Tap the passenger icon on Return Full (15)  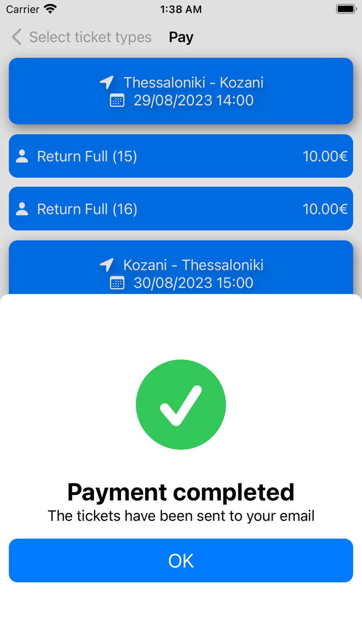pos(21,156)
